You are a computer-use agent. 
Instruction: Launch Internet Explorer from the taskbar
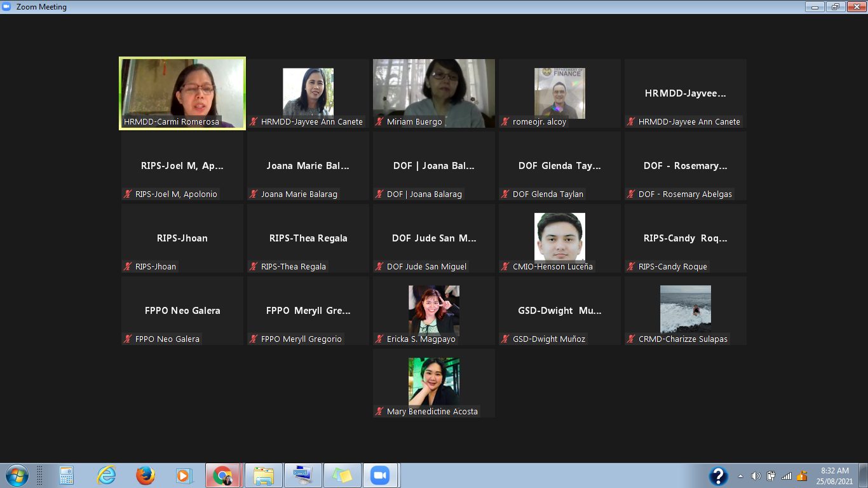coord(106,475)
